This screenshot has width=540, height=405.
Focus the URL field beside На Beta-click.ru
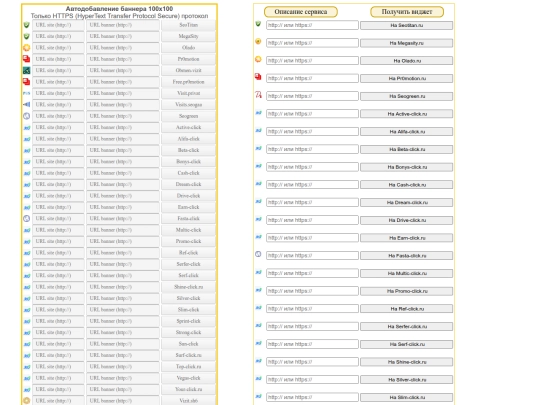(312, 149)
